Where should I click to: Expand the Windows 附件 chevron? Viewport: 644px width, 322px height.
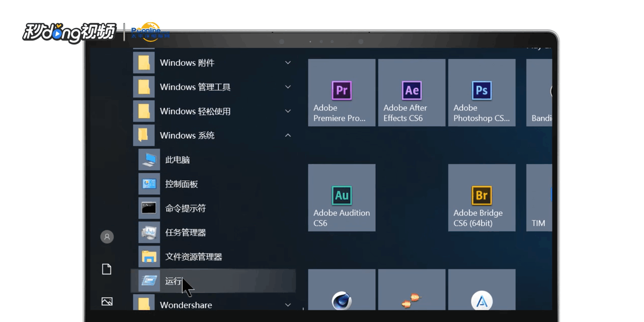coord(288,63)
